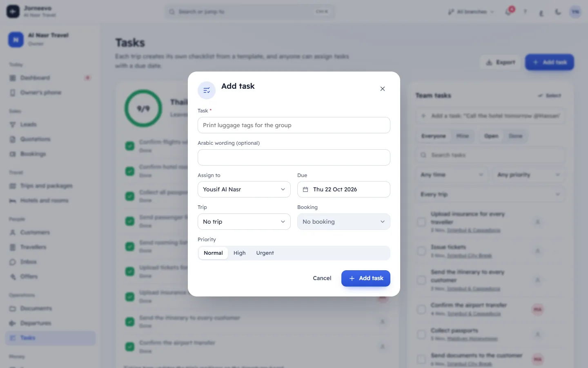The image size is (588, 368).
Task: Open Customers in the sidebar
Action: pyautogui.click(x=50, y=232)
